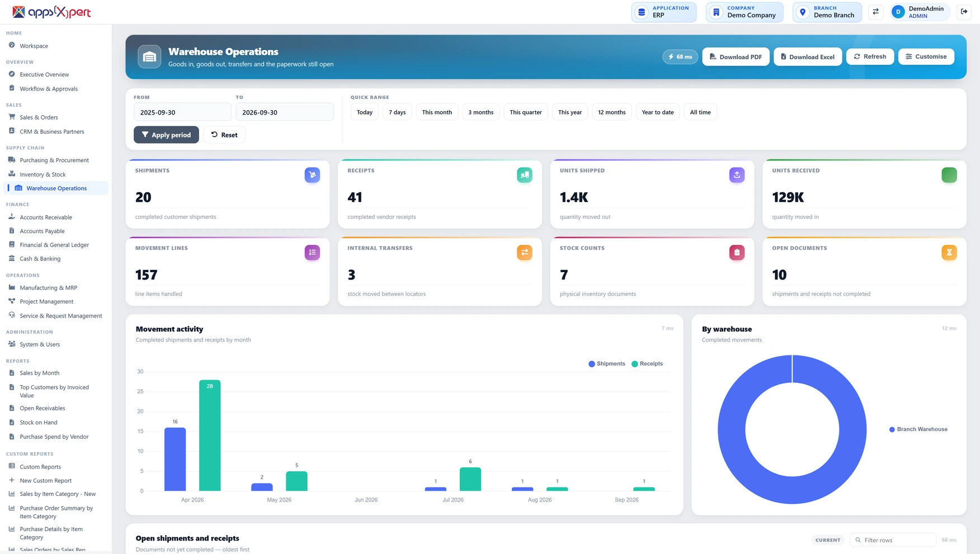
Task: Click the Receipts card teal icon
Action: [524, 175]
